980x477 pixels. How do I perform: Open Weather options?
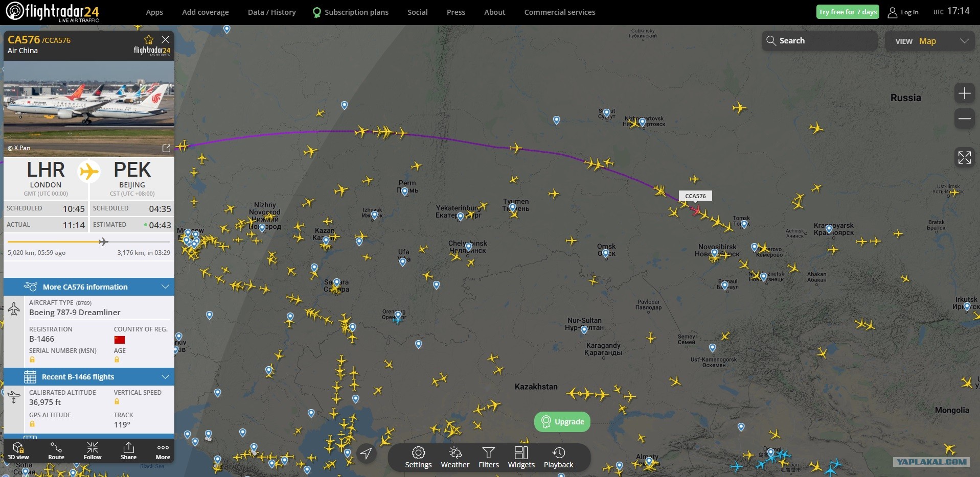[x=455, y=458]
